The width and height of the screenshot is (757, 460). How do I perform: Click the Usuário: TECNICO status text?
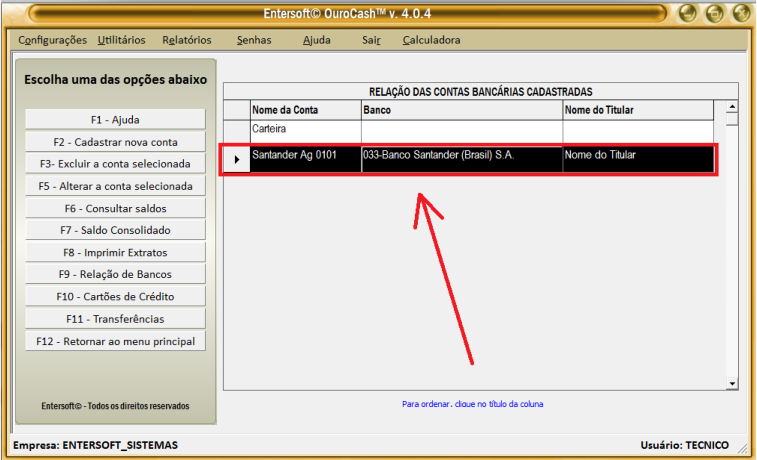(684, 445)
